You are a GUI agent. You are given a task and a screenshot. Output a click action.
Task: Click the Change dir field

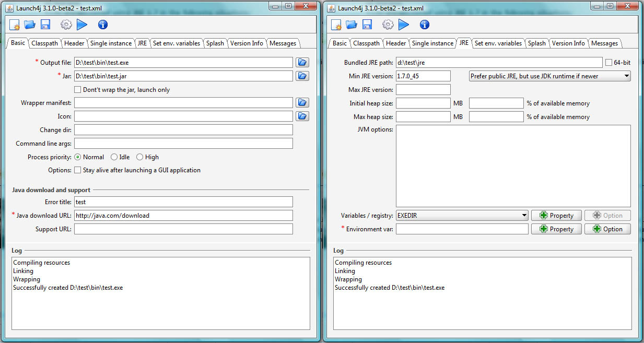click(183, 129)
